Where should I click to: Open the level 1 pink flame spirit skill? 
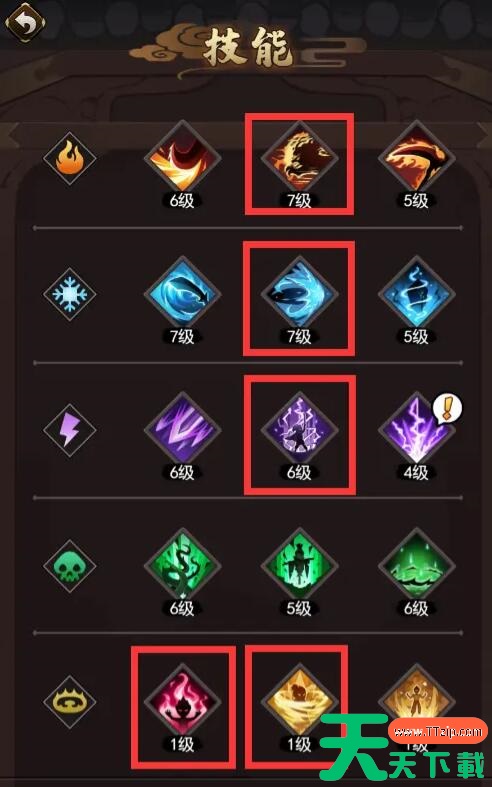coord(182,702)
